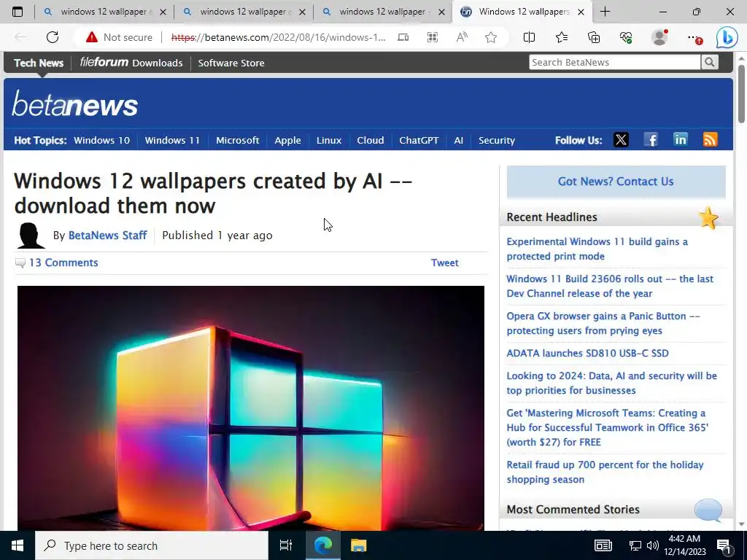Select ChatGPT hot topic
This screenshot has width=747, height=560.
419,140
